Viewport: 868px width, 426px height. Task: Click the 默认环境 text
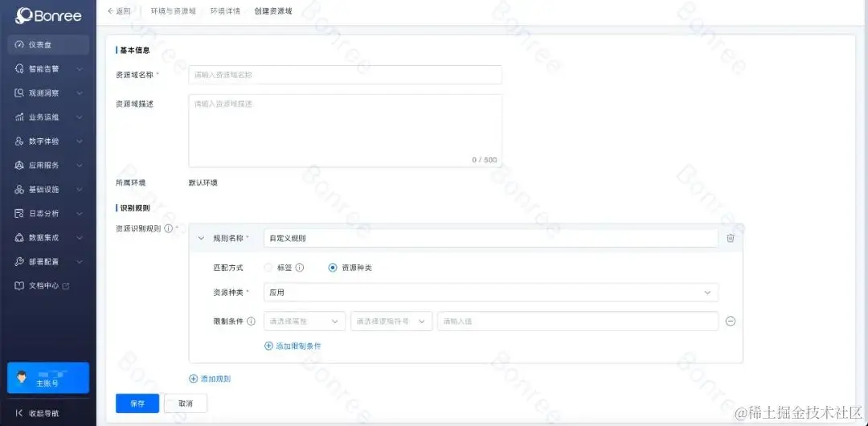[203, 182]
